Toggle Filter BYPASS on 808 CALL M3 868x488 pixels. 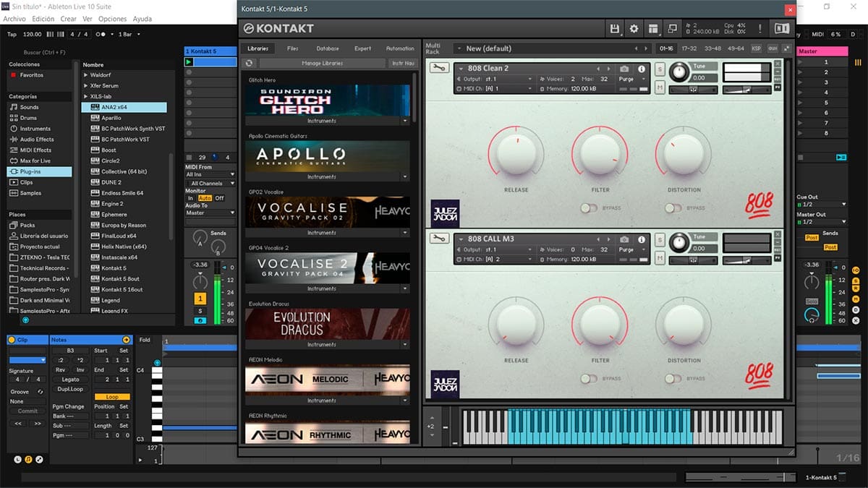pyautogui.click(x=589, y=378)
